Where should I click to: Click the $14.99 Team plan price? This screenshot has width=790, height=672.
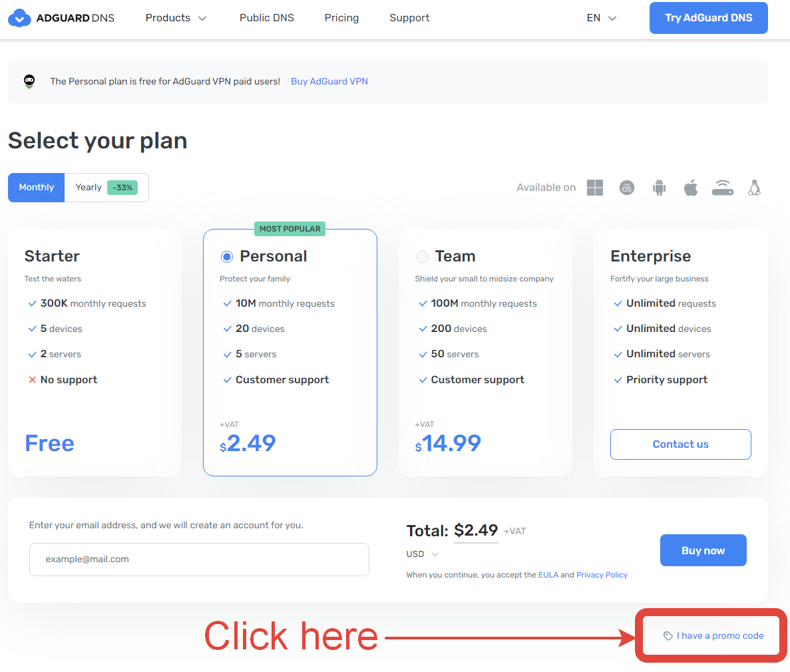[x=447, y=443]
